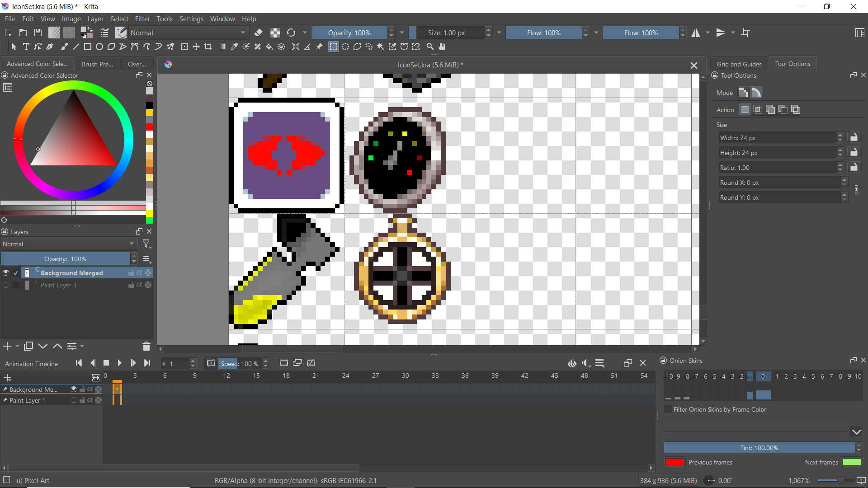Viewport: 868px width, 488px height.
Task: Activate the Zoom tool
Action: [x=430, y=47]
